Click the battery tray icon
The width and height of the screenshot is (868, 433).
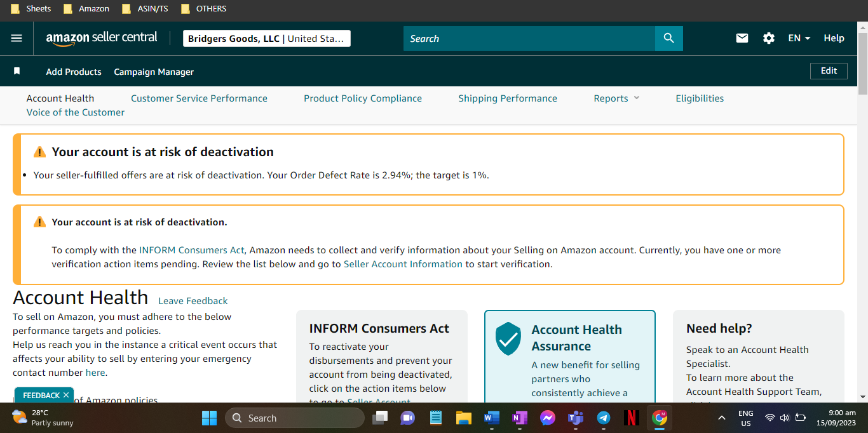pos(801,418)
